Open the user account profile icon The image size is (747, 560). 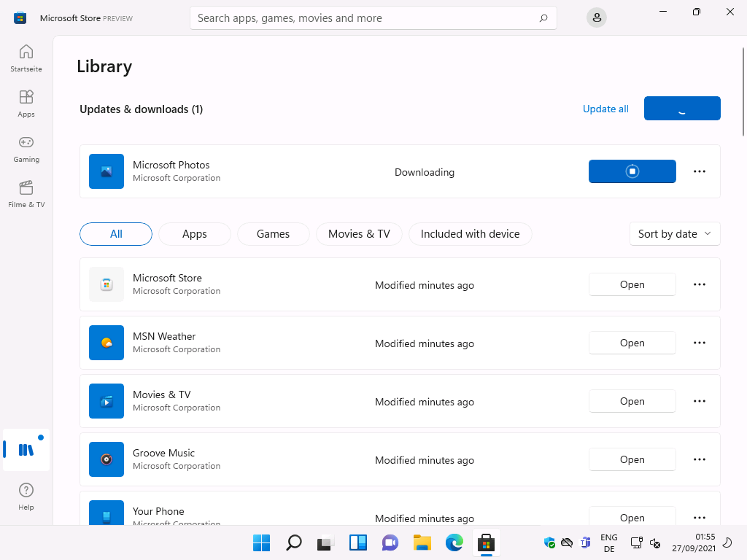coord(597,18)
